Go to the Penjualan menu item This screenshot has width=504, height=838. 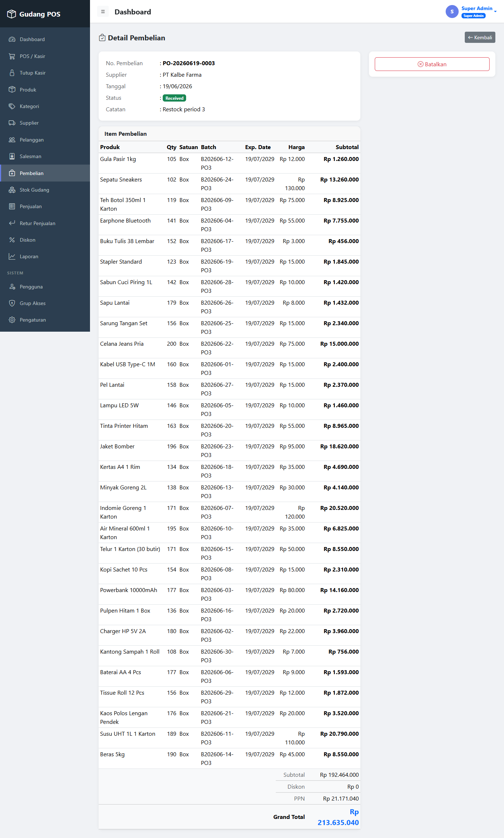(x=45, y=206)
